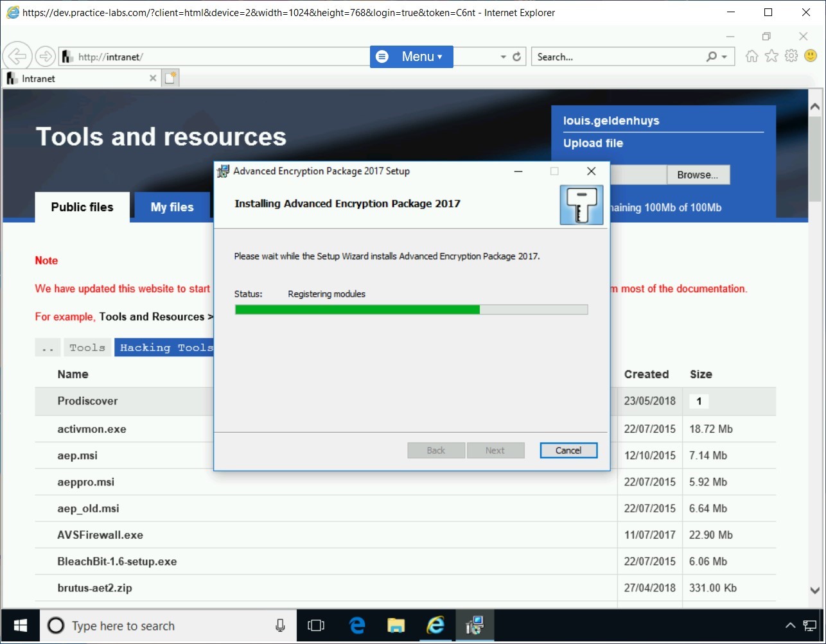The height and width of the screenshot is (644, 826).
Task: Open IE settings gear icon
Action: pos(791,57)
